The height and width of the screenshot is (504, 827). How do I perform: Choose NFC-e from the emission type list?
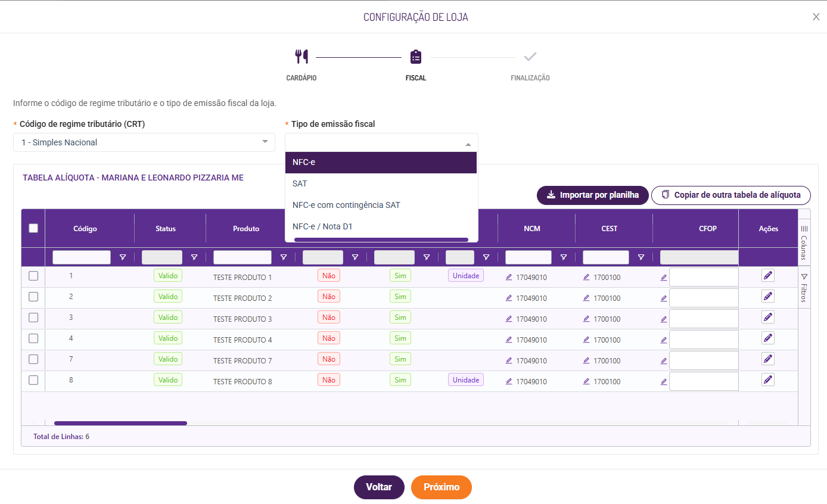click(x=381, y=162)
